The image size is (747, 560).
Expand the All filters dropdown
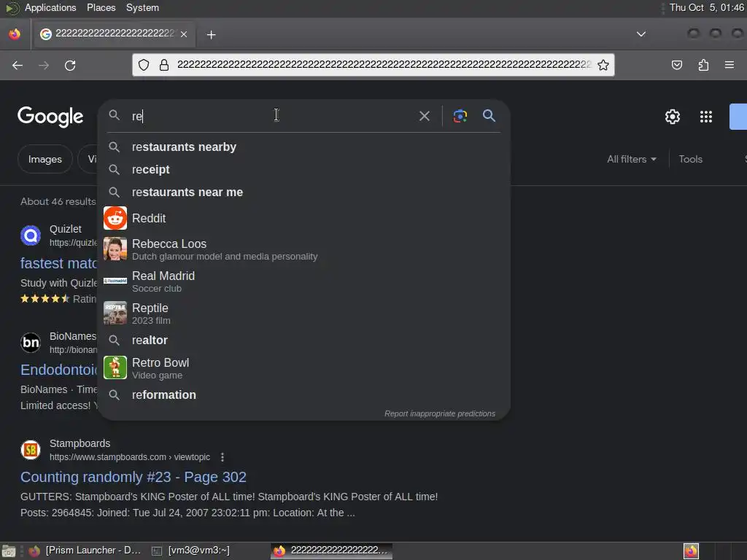631,159
